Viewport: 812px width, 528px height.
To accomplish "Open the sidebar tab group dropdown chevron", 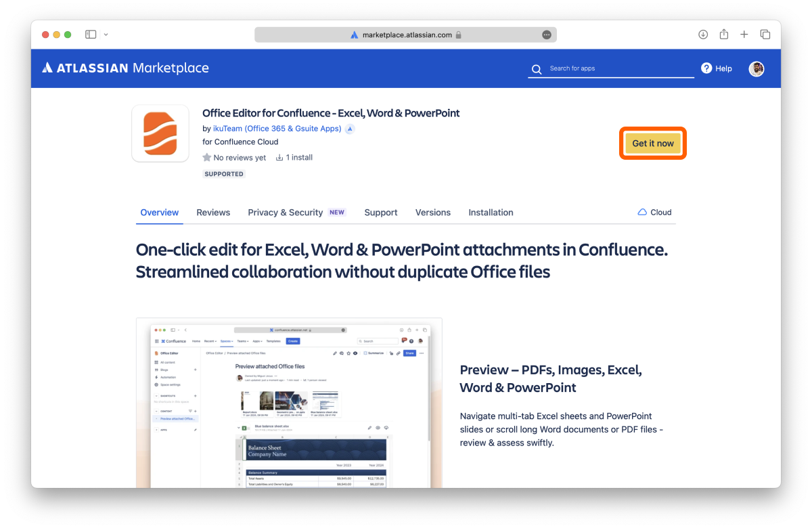I will pyautogui.click(x=106, y=35).
